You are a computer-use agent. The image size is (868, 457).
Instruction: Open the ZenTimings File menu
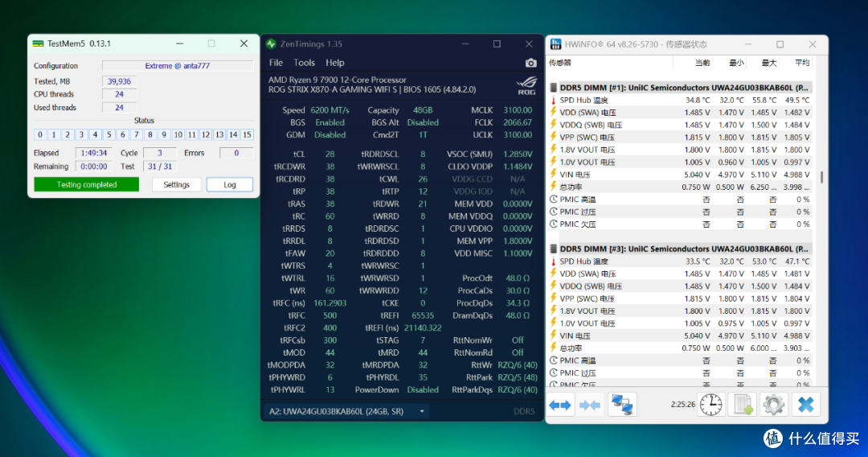(276, 63)
